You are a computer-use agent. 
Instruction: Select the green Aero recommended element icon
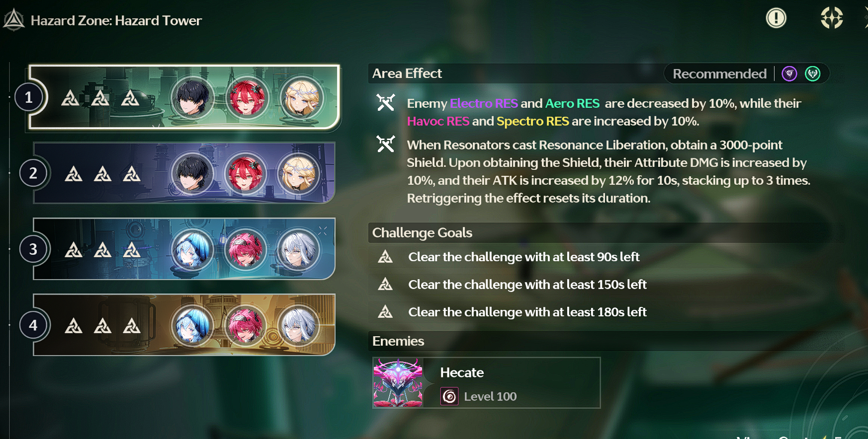tap(812, 73)
